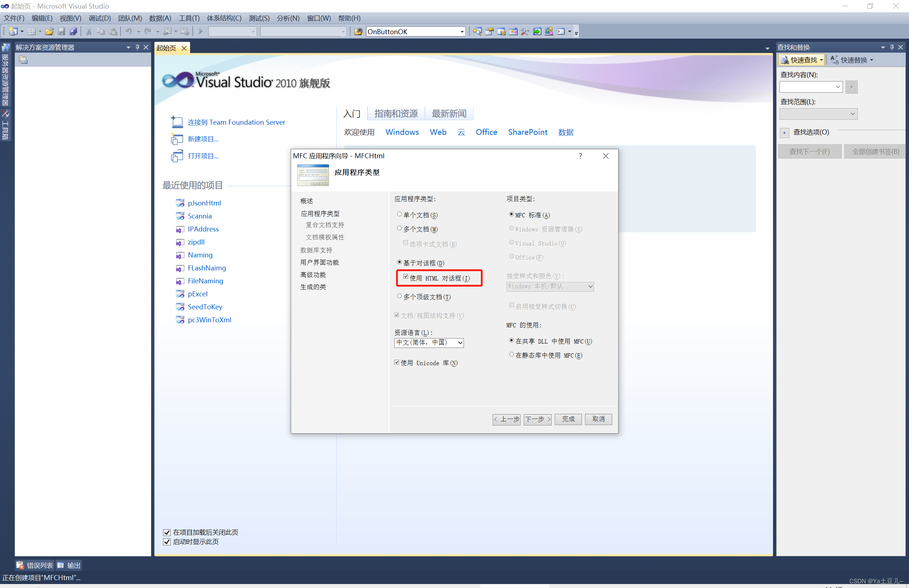
Task: Expand the OnButtonOK combo box
Action: pyautogui.click(x=462, y=32)
